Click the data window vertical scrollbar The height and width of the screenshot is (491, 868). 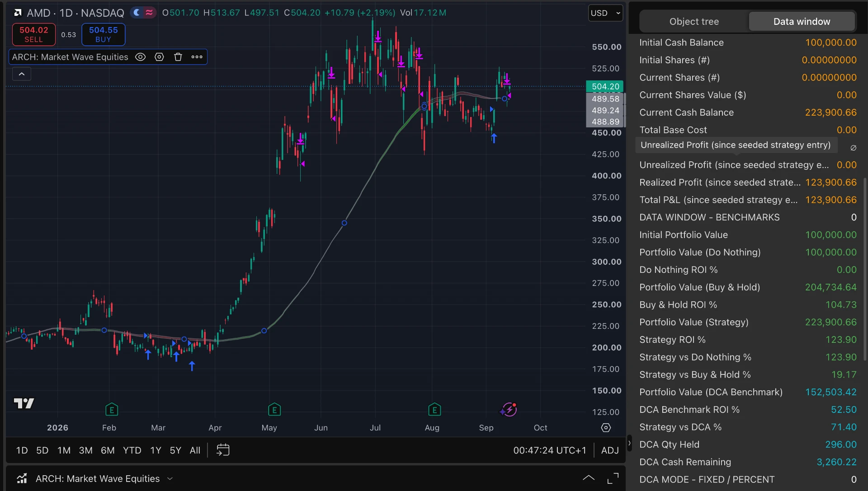pos(865,269)
